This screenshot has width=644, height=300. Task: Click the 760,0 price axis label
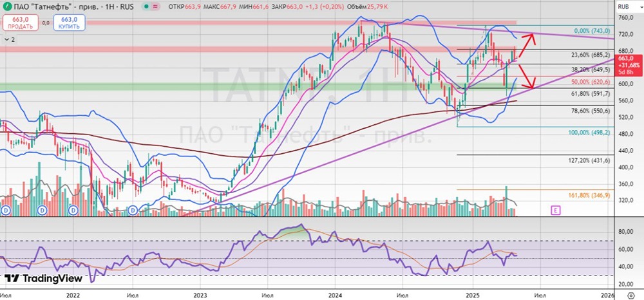[x=626, y=18]
